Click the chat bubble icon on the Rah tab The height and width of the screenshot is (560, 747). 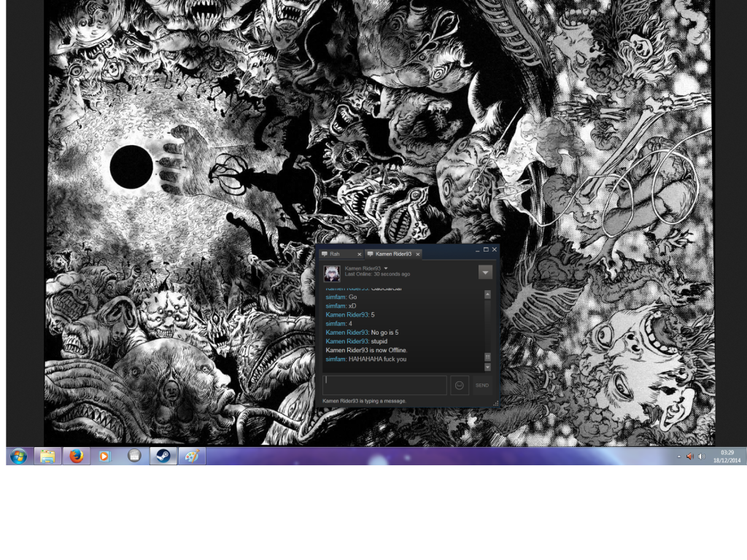324,254
